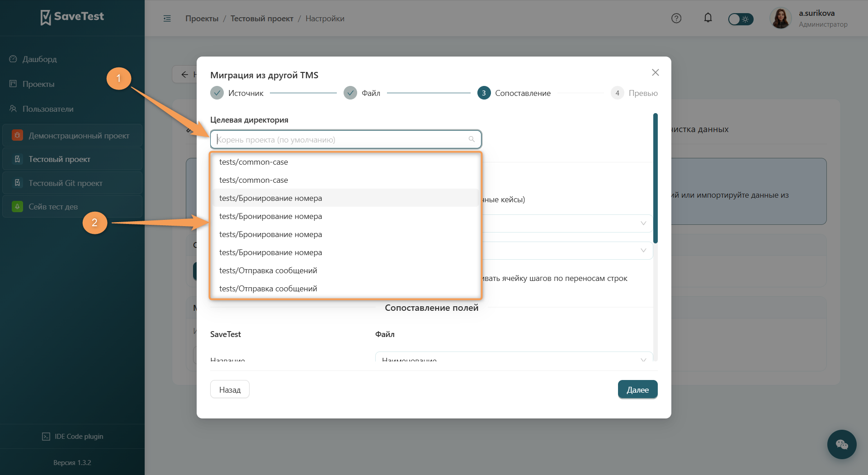Click the step 4 circle for Превью
The width and height of the screenshot is (868, 475).
tap(617, 93)
